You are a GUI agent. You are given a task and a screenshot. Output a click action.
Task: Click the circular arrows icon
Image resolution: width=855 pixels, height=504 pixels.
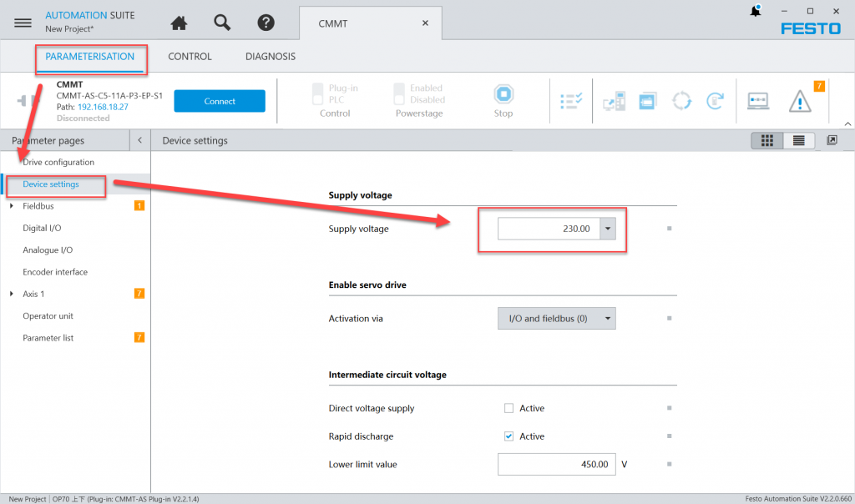point(681,101)
